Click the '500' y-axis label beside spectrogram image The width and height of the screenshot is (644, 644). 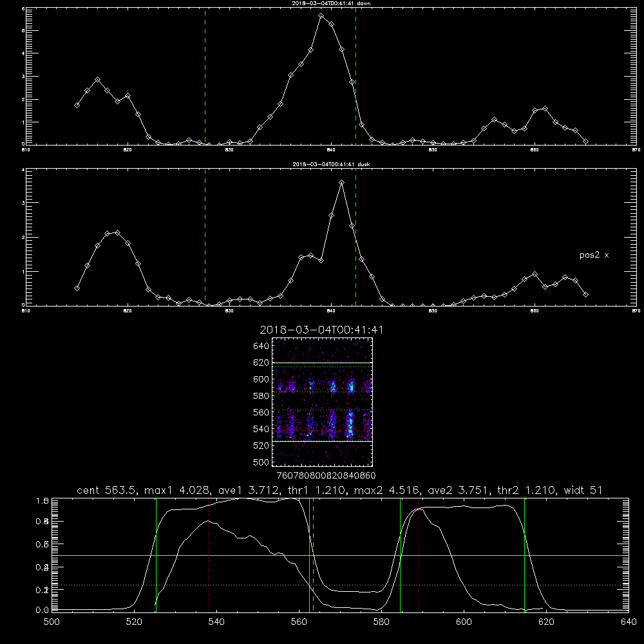[261, 462]
